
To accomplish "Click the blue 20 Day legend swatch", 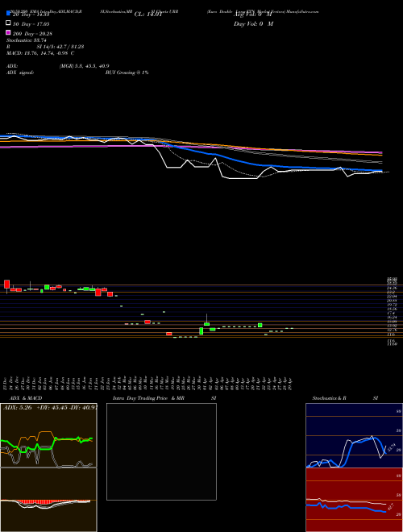I will click(8, 14).
